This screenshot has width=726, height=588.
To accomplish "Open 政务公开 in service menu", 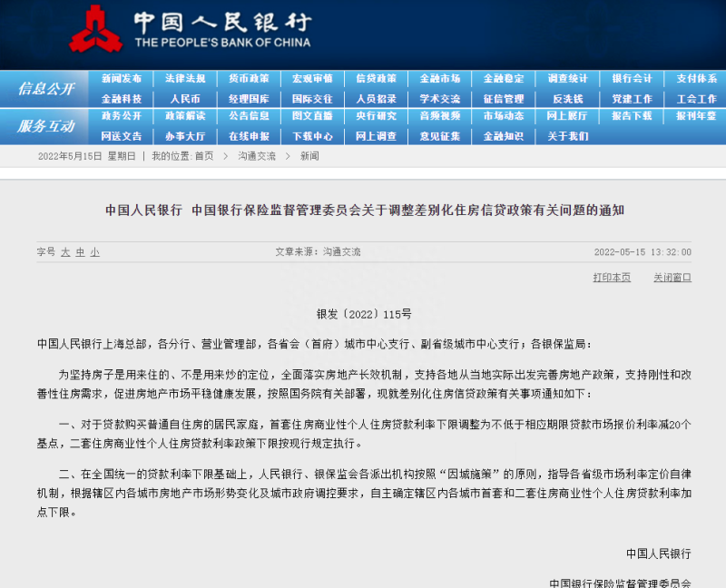I will click(122, 116).
